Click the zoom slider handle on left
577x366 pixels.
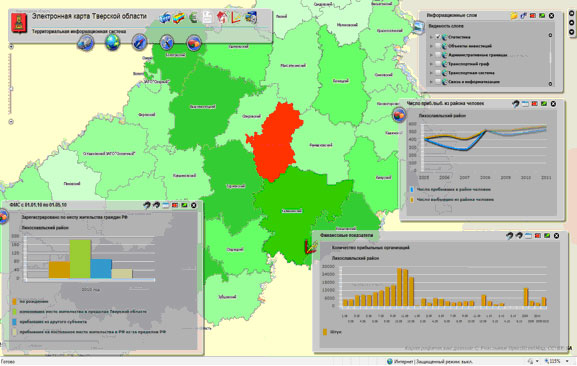click(x=11, y=89)
